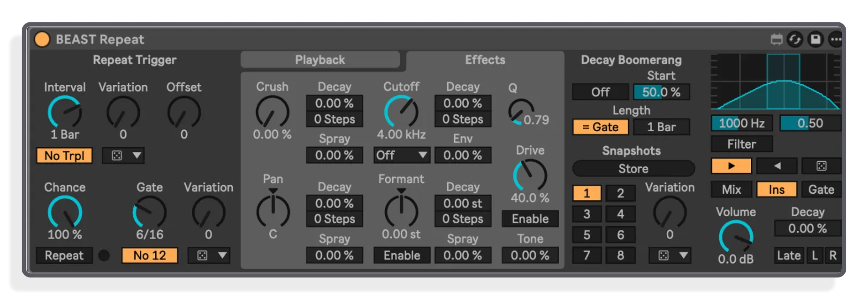Viewport: 868px width, 299px height.
Task: Click the Crush Spray 0.00 % field
Action: tap(334, 155)
